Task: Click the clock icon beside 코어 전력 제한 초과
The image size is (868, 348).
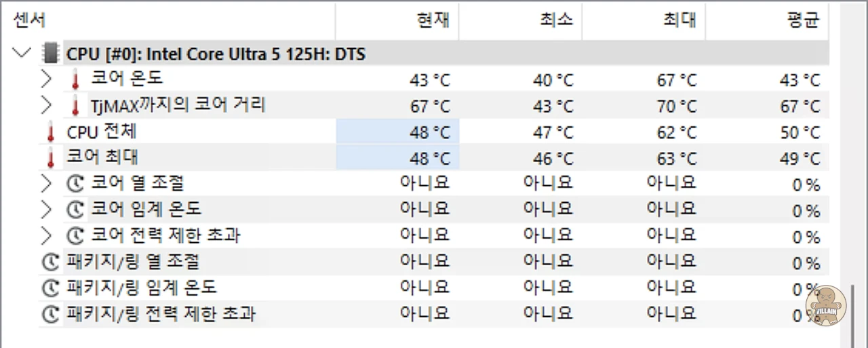Action: [75, 236]
